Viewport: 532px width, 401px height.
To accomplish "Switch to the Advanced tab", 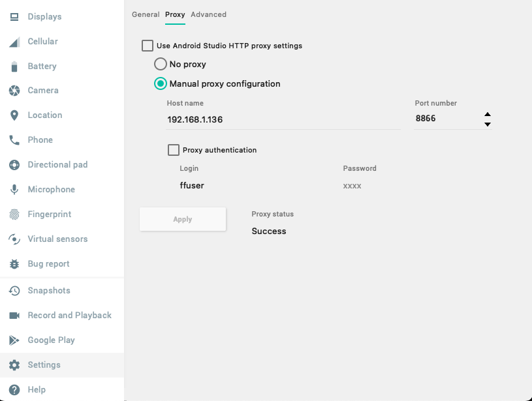I will [208, 14].
